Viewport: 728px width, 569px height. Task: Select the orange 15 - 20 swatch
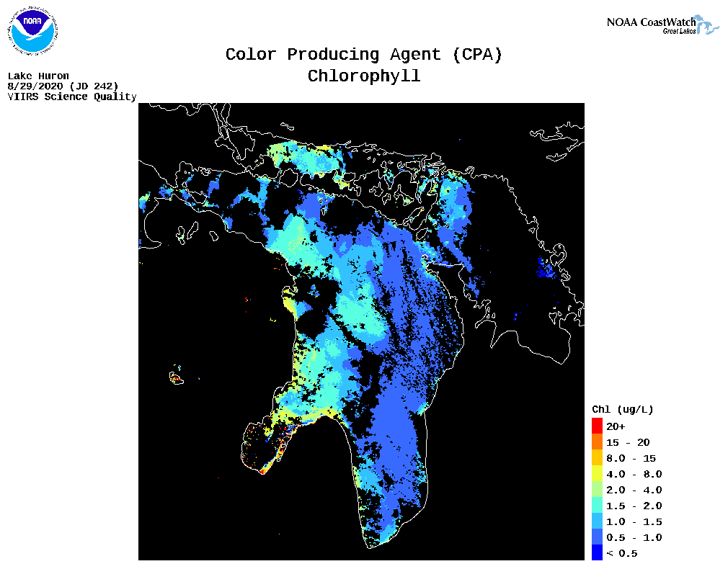point(597,442)
